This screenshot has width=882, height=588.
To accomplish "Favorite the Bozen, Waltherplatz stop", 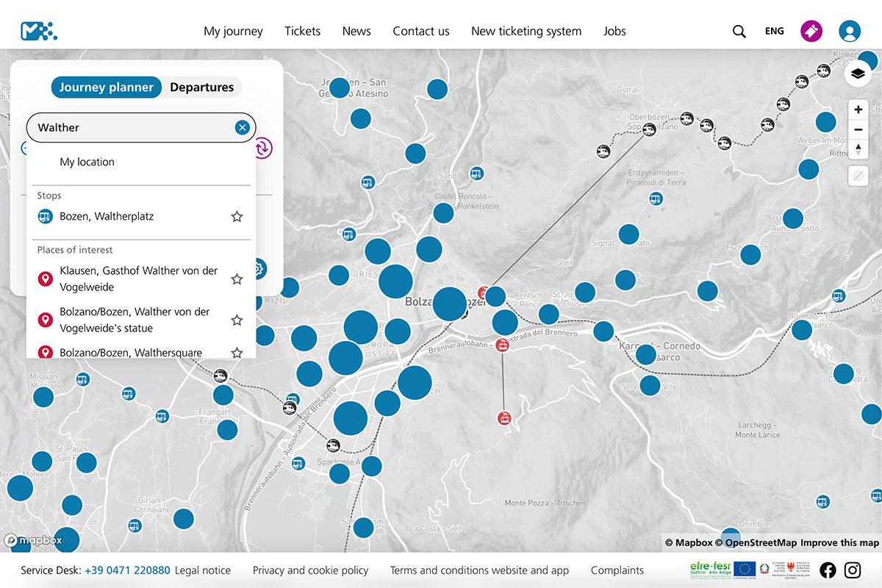I will (237, 217).
